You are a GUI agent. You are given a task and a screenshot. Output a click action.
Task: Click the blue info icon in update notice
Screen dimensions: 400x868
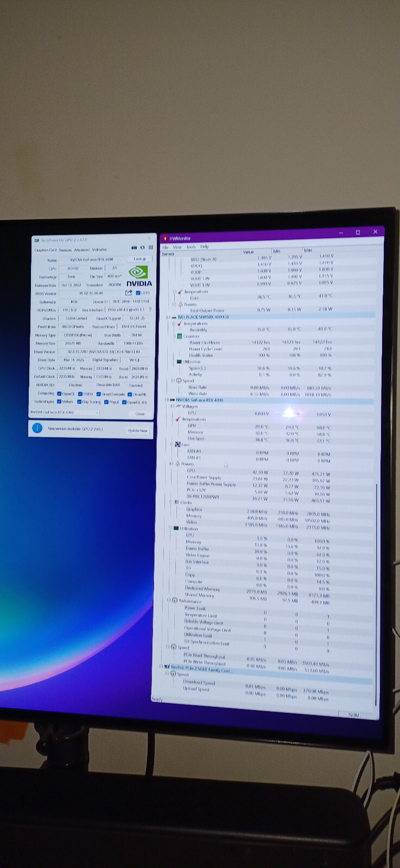coord(37,428)
